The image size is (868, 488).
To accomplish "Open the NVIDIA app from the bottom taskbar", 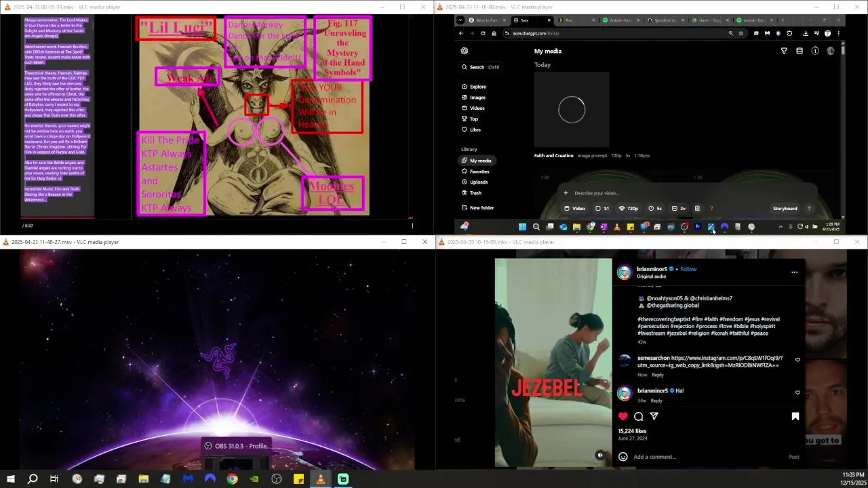I will pos(254,479).
